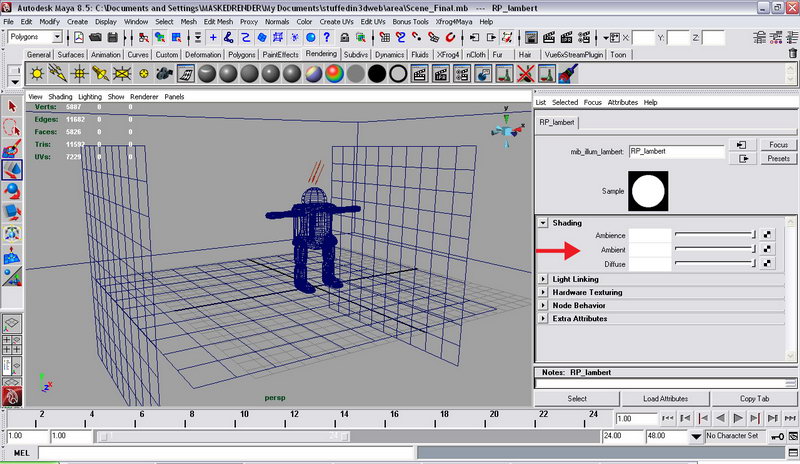The height and width of the screenshot is (464, 800).
Task: Adjust the Ambience slider
Action: [x=714, y=235]
